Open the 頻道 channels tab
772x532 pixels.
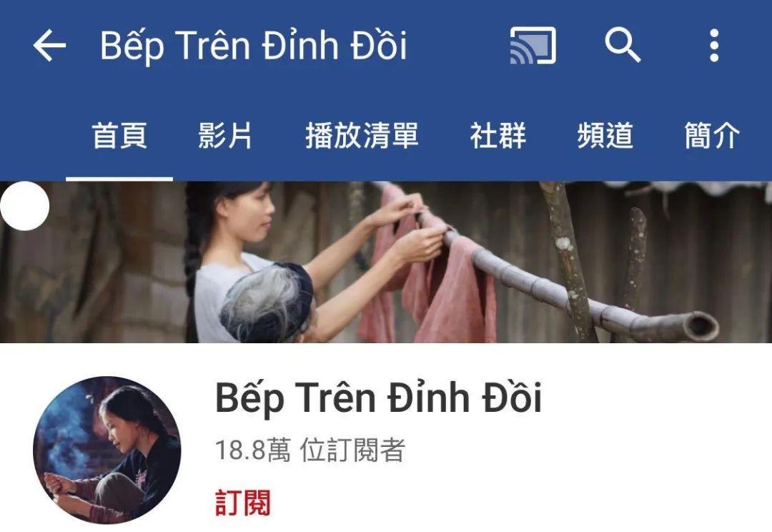click(605, 135)
